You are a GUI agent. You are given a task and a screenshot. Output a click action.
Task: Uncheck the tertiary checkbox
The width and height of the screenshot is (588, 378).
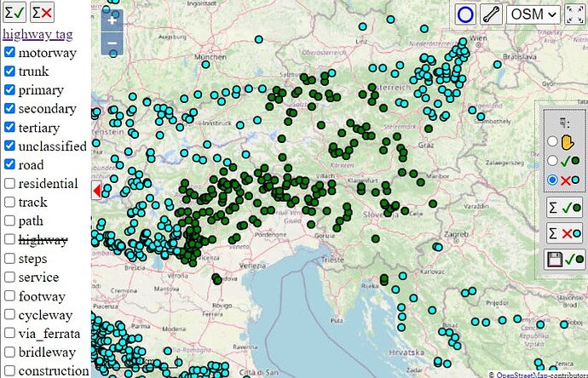tap(9, 128)
